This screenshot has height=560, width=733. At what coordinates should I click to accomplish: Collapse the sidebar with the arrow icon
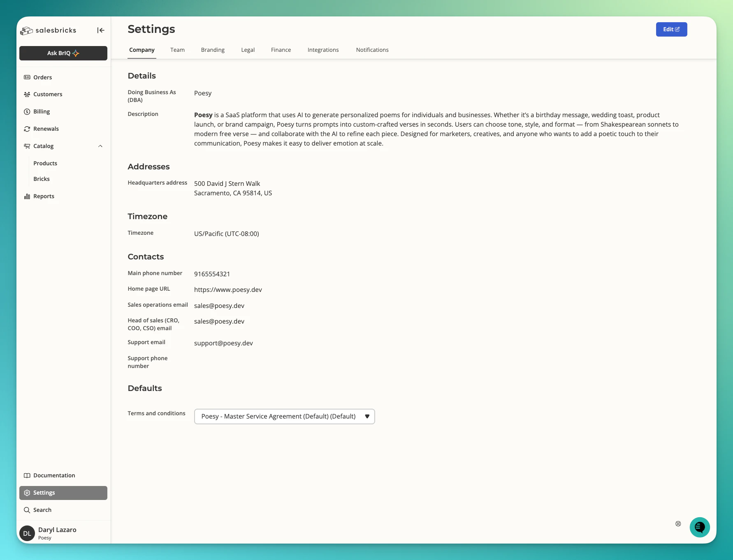pyautogui.click(x=101, y=30)
